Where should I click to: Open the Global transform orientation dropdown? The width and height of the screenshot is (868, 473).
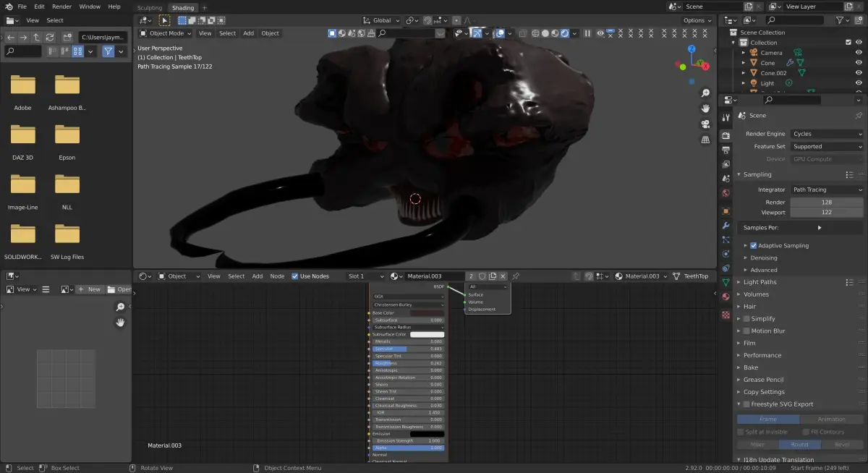[381, 21]
